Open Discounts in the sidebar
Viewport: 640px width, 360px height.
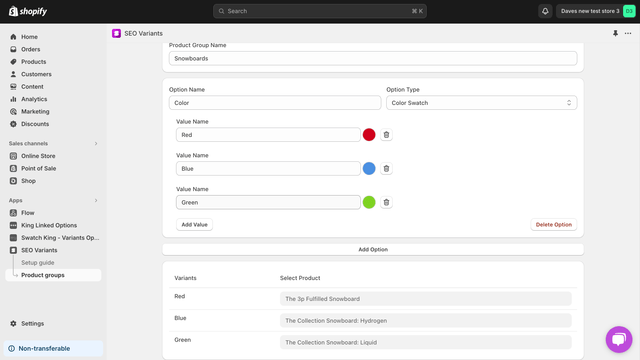click(x=35, y=124)
